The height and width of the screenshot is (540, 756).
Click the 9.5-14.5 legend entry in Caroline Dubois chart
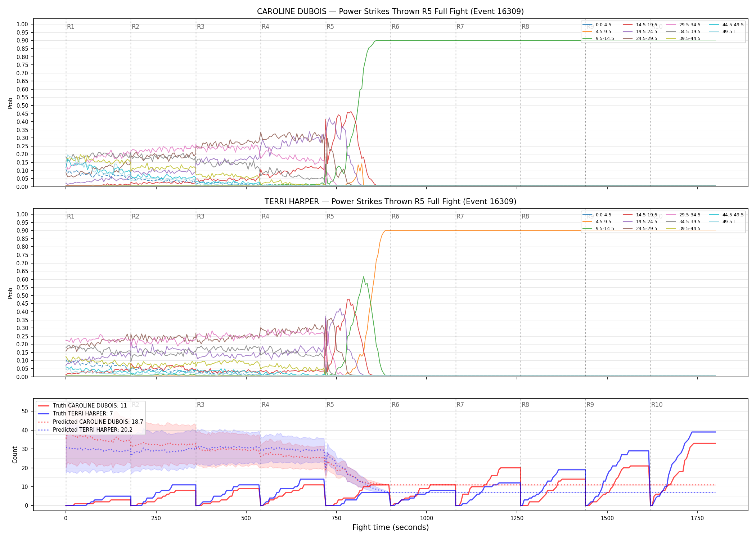click(x=598, y=39)
